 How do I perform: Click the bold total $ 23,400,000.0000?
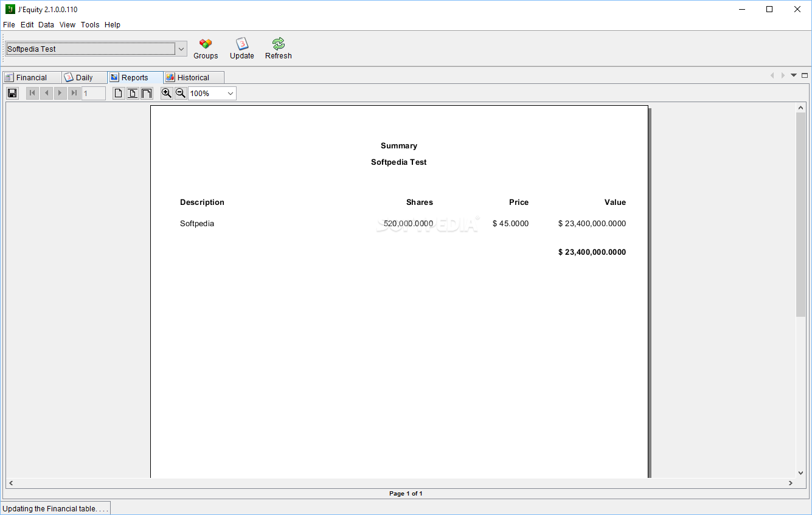coord(592,252)
